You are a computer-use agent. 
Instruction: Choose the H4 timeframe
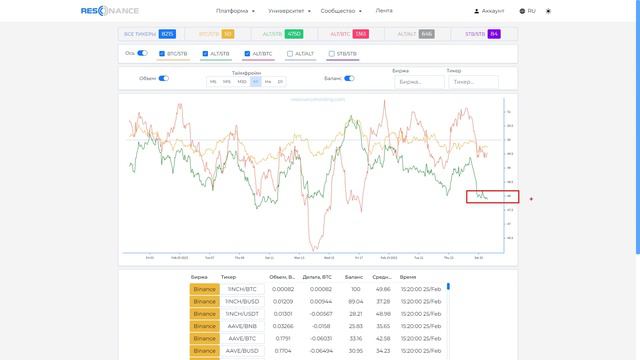[x=268, y=82]
